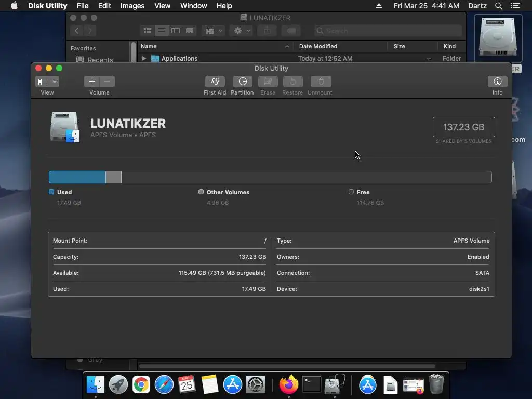Viewport: 532px width, 399px height.
Task: Click the date and time in the menu bar
Action: (x=426, y=6)
